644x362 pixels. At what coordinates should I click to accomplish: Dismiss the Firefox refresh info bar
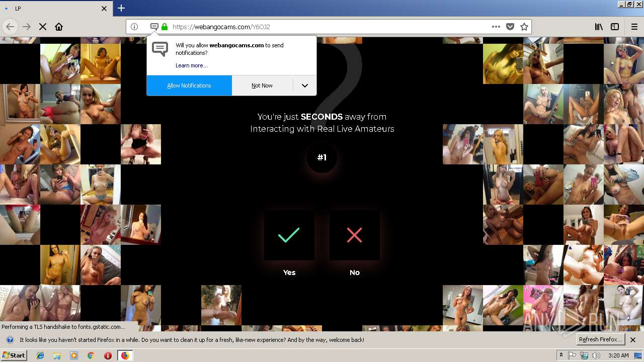coord(633,340)
